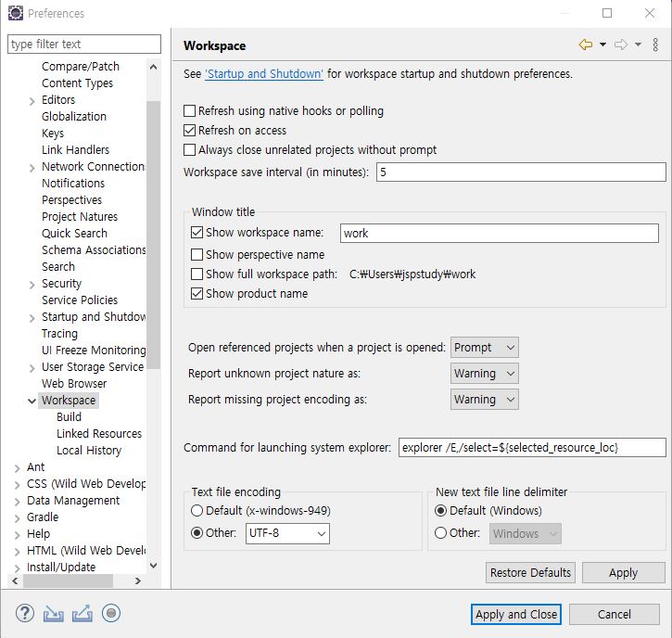The image size is (672, 638).
Task: Select Build under Workspace
Action: [x=69, y=417]
